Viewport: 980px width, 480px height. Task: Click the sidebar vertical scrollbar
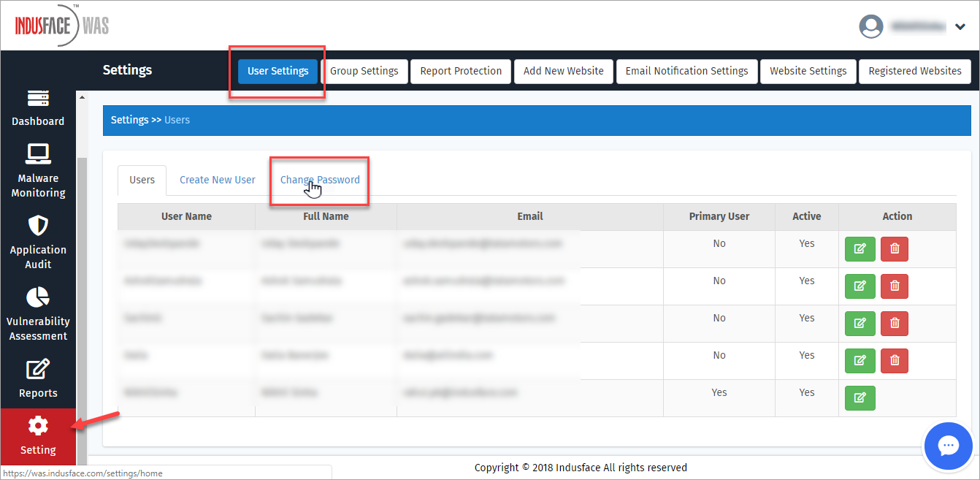pos(82,311)
